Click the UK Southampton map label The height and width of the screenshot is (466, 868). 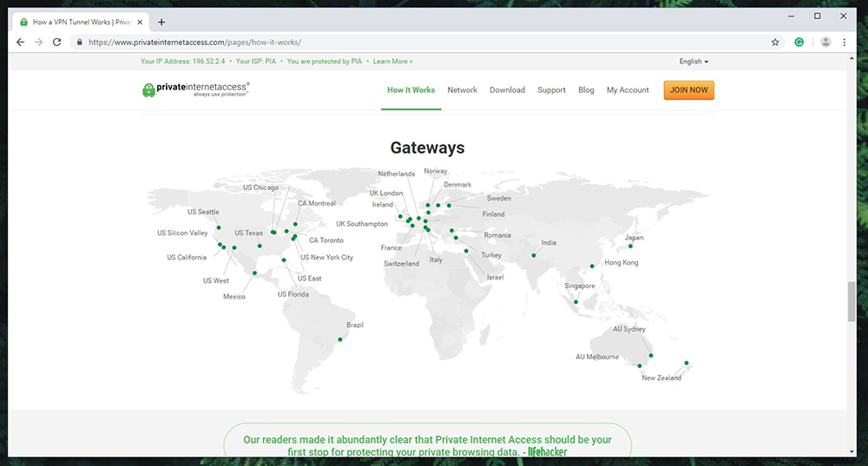362,224
